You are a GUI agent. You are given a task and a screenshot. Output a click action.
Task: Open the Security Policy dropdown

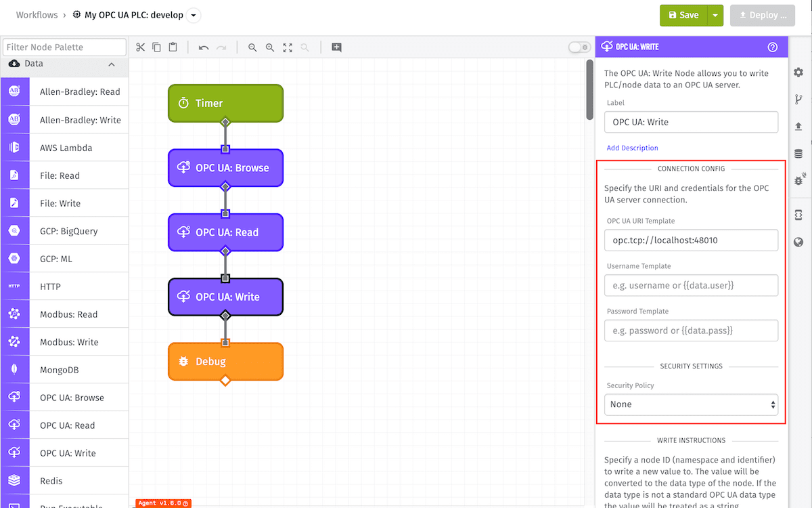pos(691,404)
